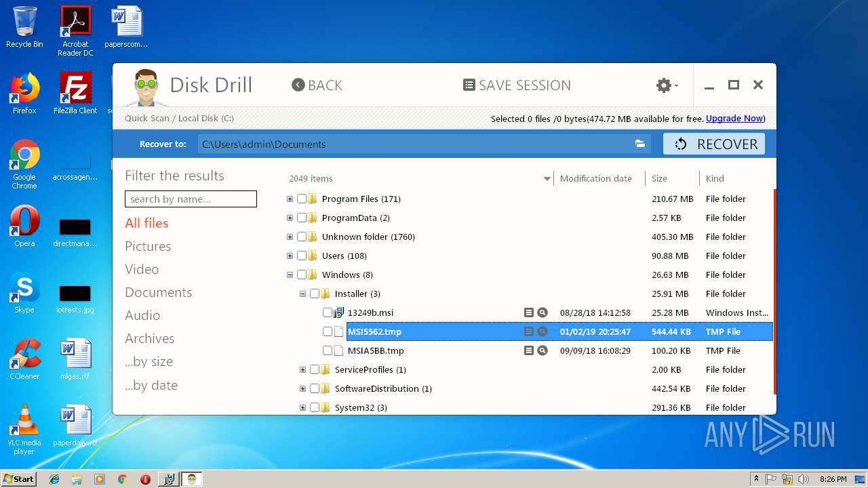
Task: Select the lottests.jpg desktop file
Action: (x=75, y=298)
